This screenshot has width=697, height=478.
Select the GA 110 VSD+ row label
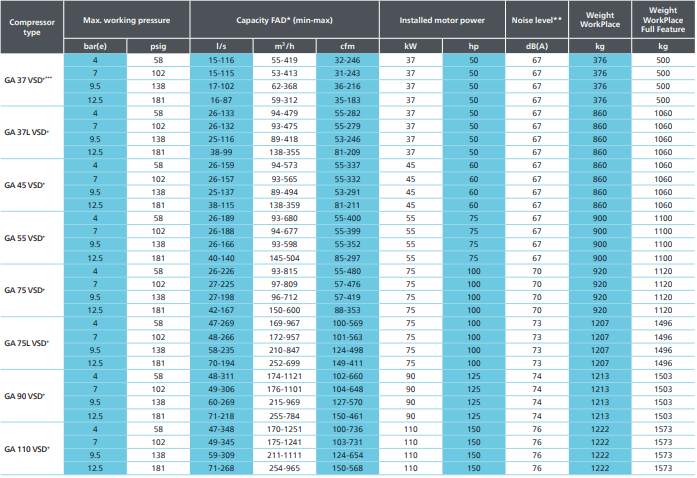click(x=27, y=449)
